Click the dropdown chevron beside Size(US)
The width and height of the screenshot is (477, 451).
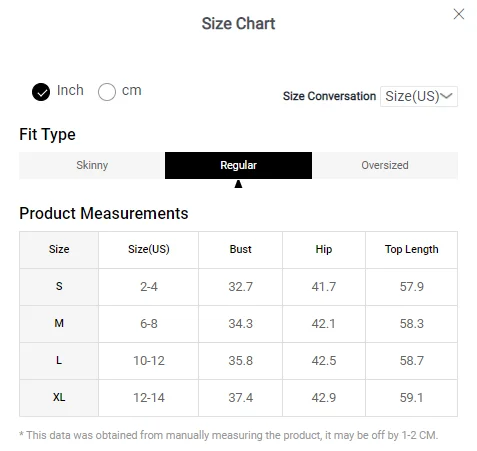(447, 96)
